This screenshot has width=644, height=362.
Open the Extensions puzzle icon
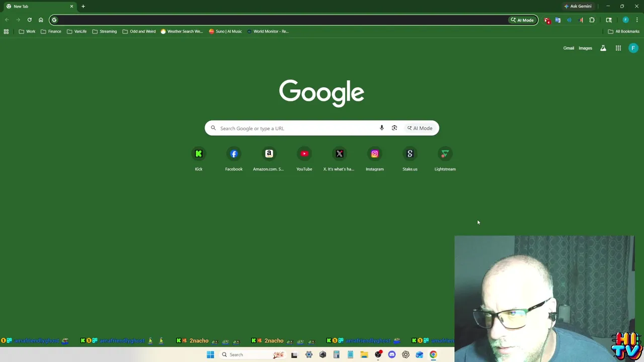click(x=592, y=20)
